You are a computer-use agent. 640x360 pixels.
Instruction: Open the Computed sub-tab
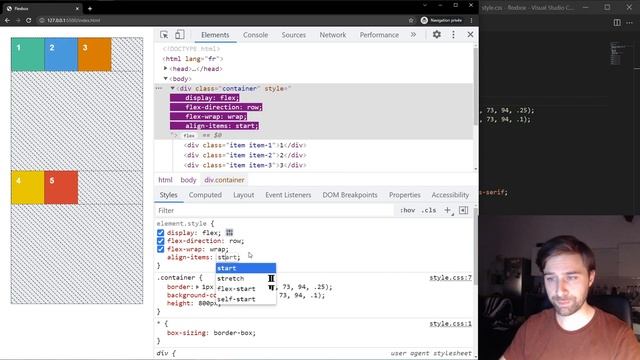(205, 195)
